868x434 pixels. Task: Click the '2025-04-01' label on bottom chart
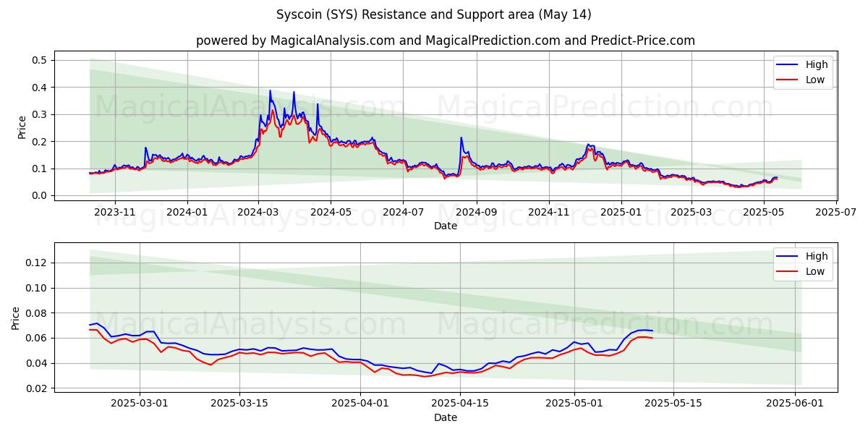click(x=360, y=404)
